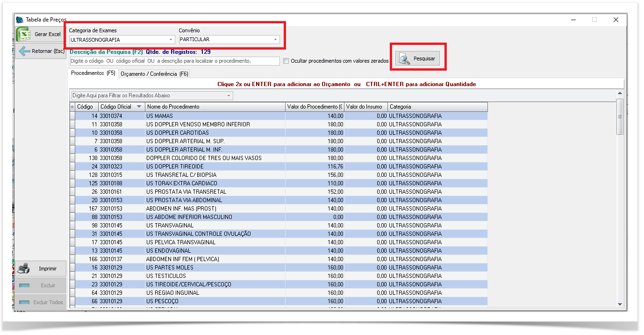Sort by the Código Oficial column header
Screen dimensions: 644x335
click(116, 107)
